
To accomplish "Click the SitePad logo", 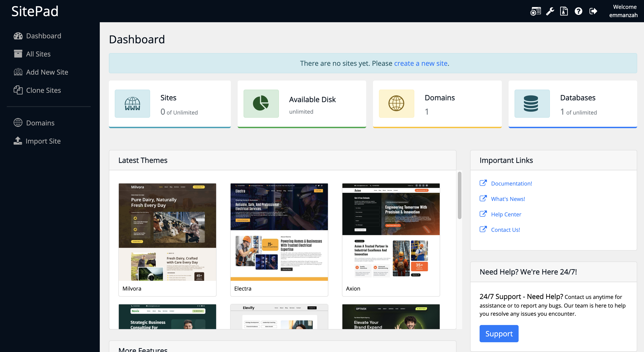I will (35, 11).
